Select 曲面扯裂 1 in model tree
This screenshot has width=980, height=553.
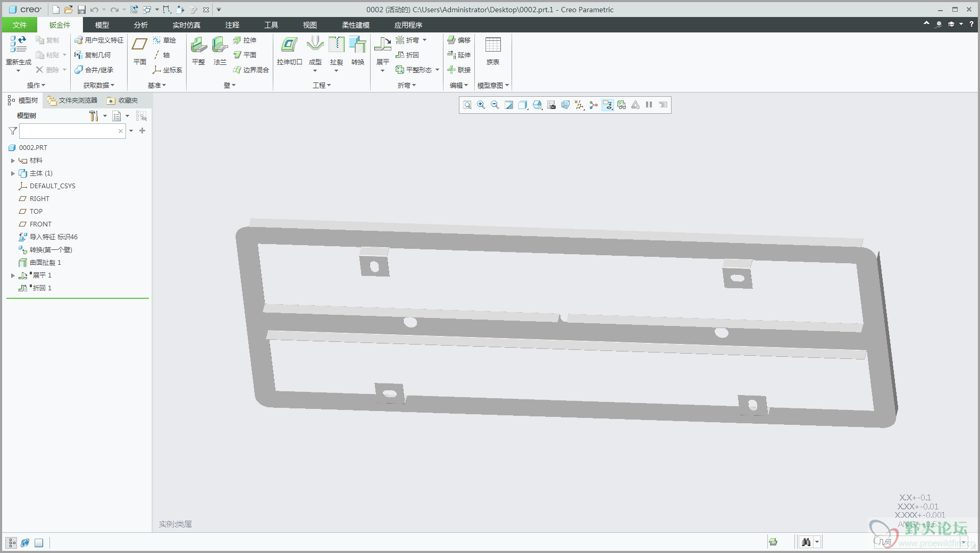(x=40, y=263)
